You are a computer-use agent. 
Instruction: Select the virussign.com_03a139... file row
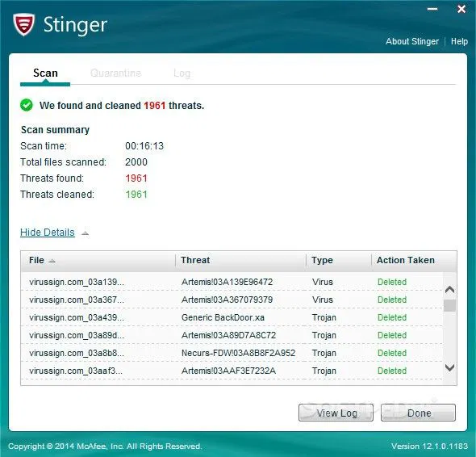click(x=232, y=282)
